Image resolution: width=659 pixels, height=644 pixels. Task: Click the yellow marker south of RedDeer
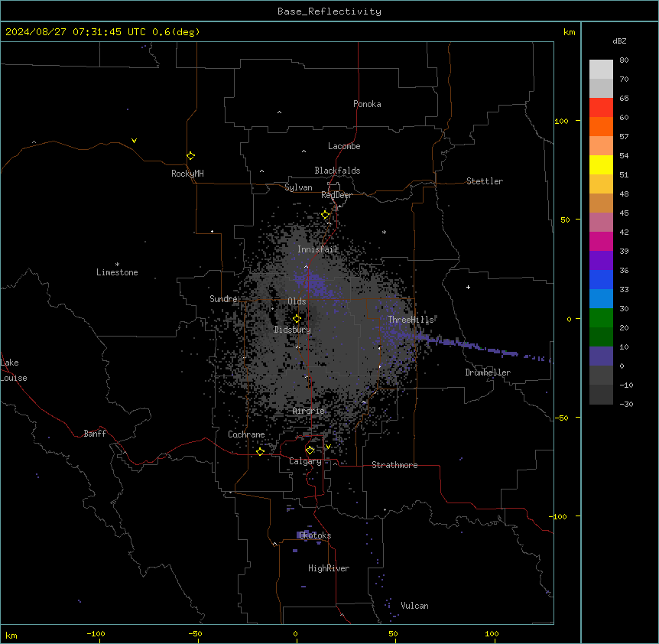(x=326, y=214)
